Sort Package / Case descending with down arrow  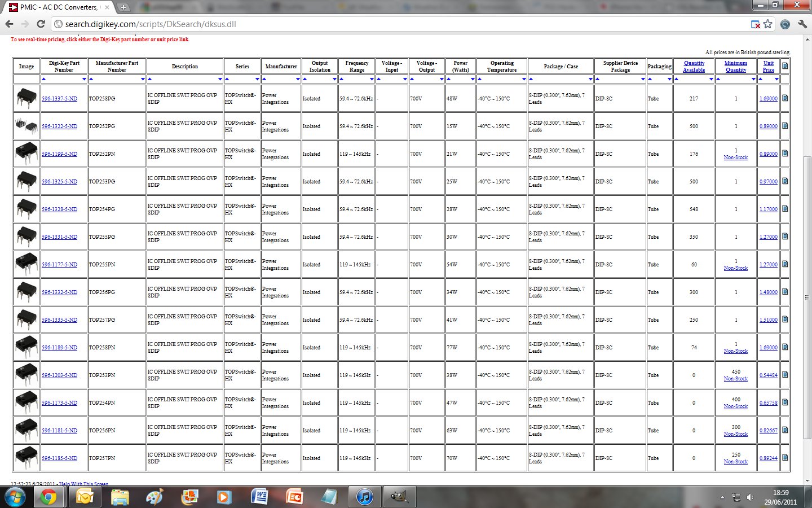(x=590, y=79)
